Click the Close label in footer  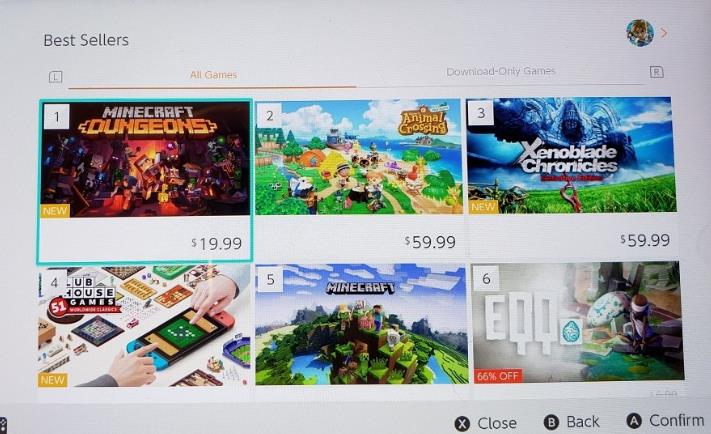click(497, 424)
